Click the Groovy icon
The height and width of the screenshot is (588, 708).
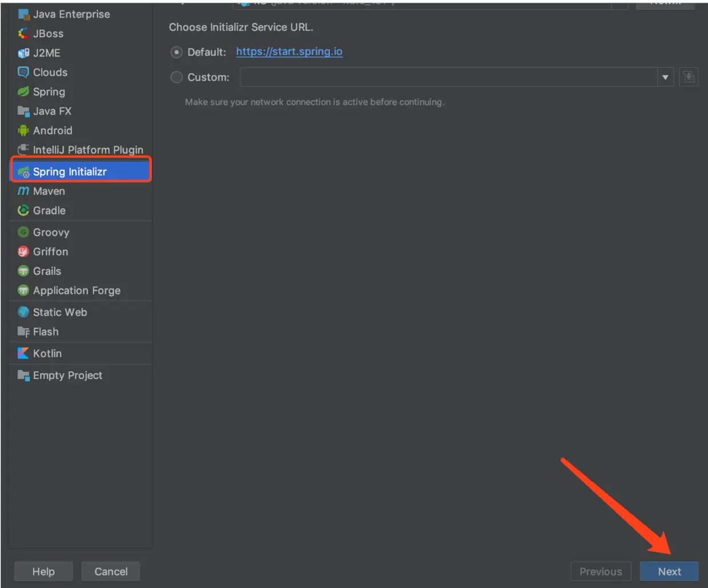tap(23, 232)
